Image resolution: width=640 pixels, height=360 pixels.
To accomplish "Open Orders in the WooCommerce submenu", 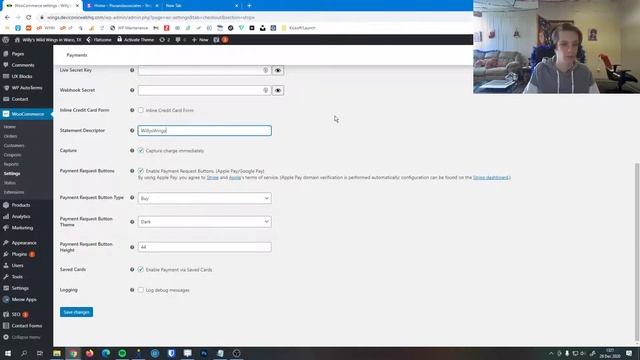I will click(11, 136).
